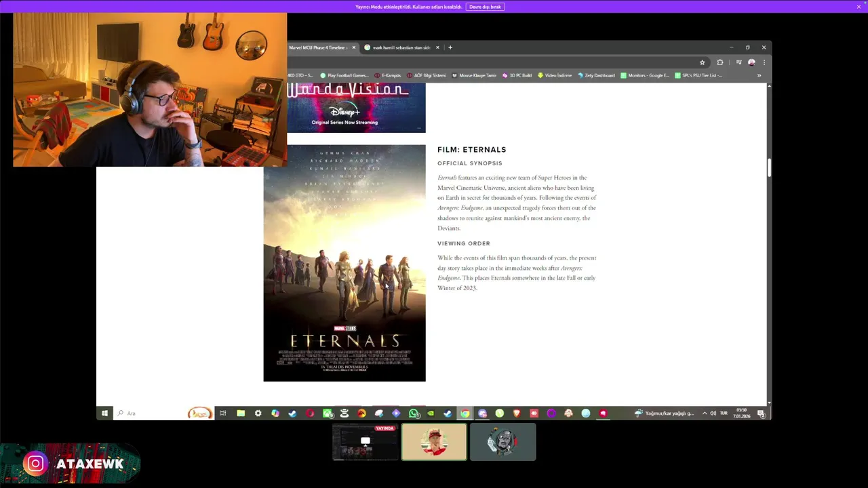Select the robot avatar participant tile

503,442
